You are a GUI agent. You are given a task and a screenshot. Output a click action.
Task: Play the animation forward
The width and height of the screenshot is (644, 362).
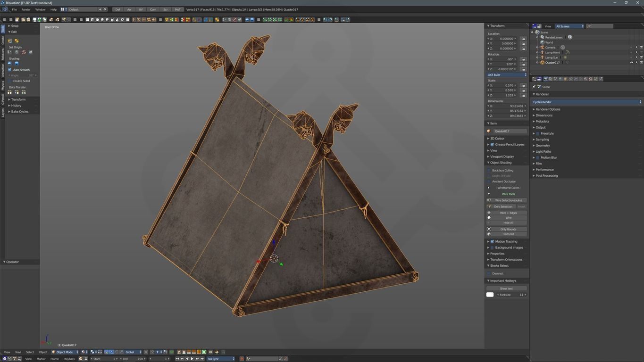(x=192, y=359)
